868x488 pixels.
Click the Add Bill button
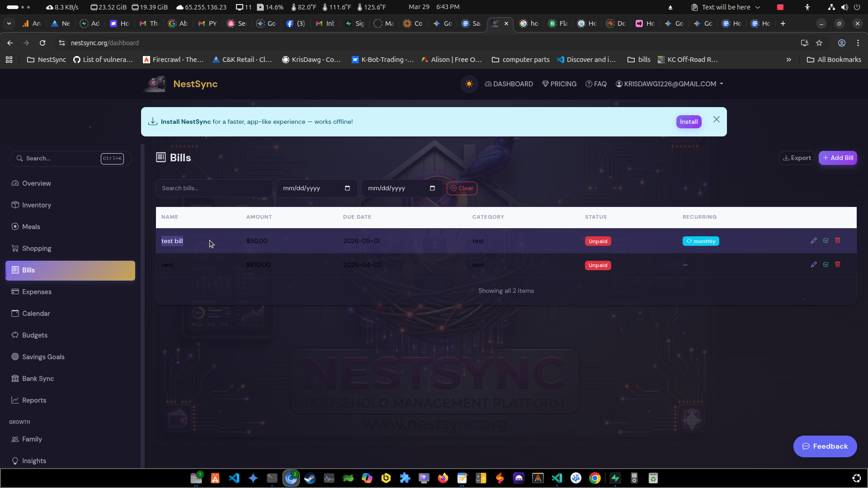click(838, 158)
